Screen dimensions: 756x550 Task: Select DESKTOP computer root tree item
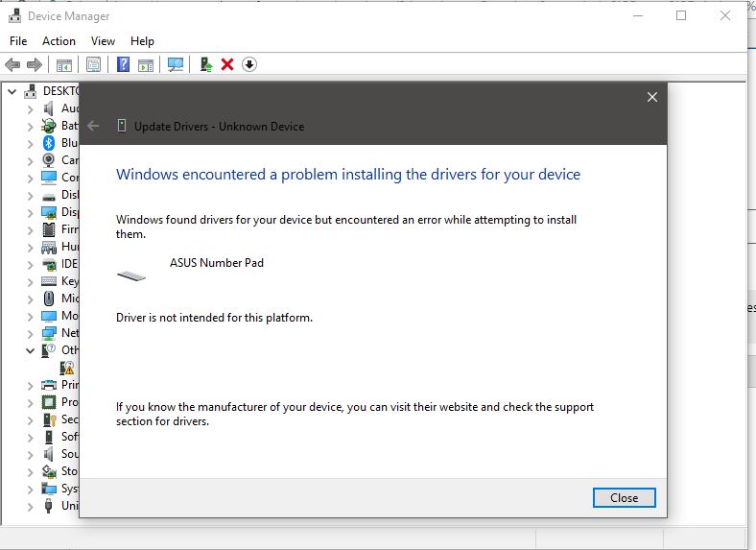51,90
